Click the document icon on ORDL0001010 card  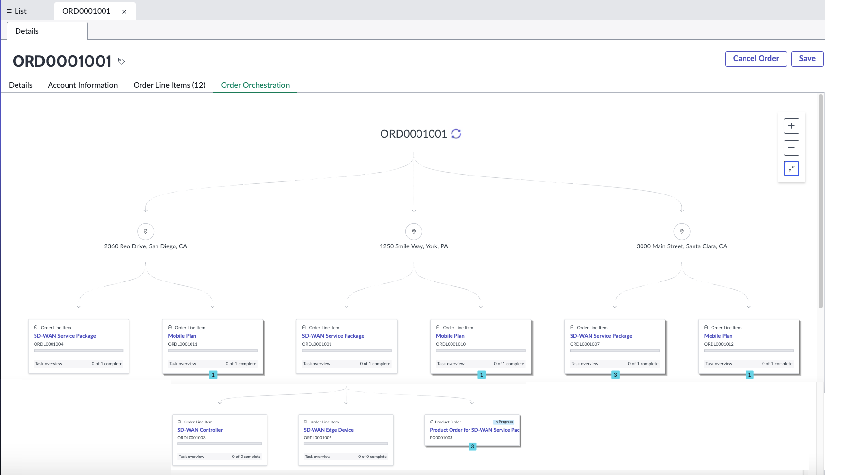[438, 327]
